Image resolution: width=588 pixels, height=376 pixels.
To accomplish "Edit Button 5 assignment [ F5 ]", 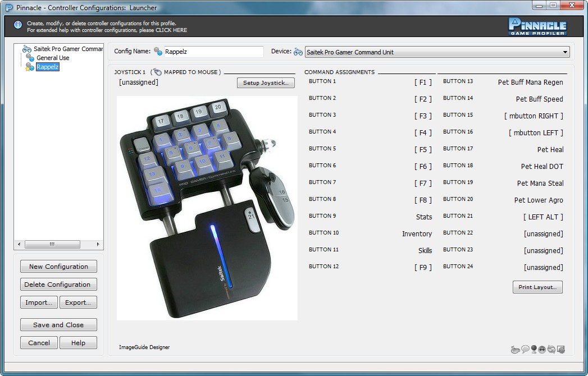I will (x=423, y=150).
